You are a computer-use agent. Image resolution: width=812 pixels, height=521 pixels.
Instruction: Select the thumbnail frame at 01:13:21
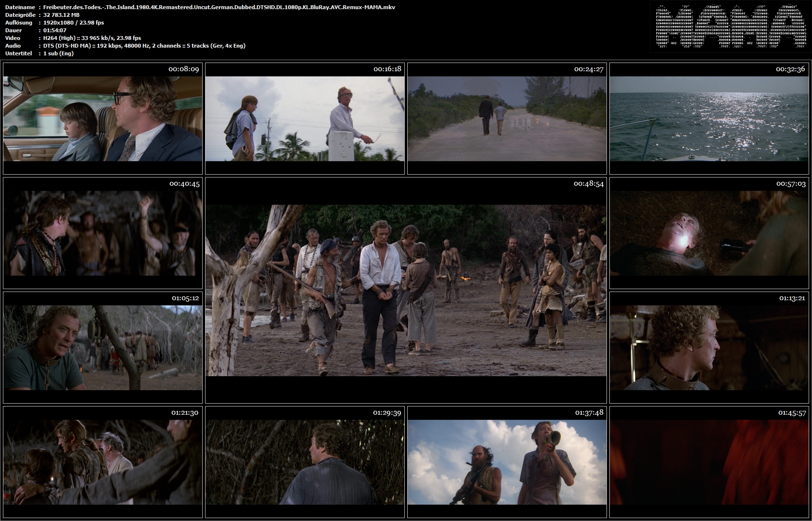click(x=709, y=347)
